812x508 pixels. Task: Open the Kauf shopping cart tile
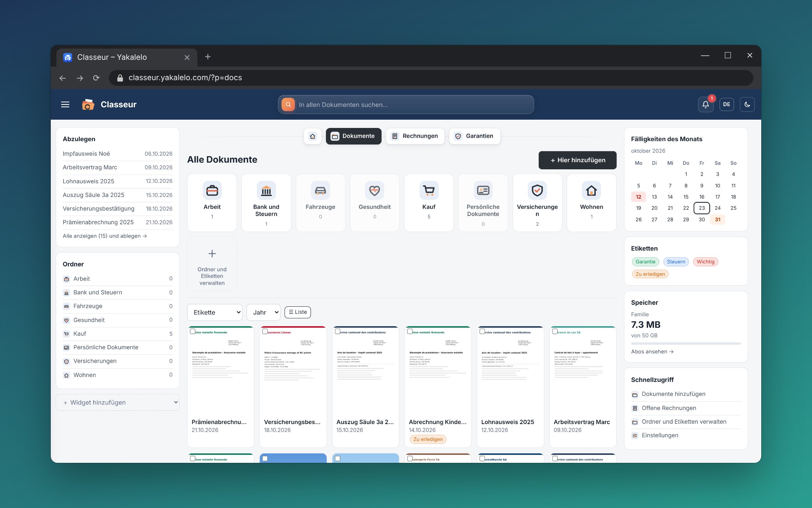(429, 202)
